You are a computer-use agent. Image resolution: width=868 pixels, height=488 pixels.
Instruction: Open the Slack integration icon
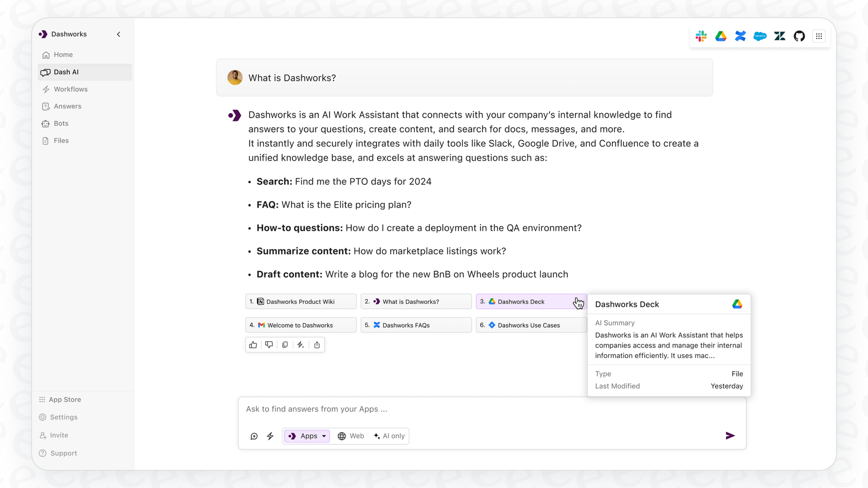(701, 36)
